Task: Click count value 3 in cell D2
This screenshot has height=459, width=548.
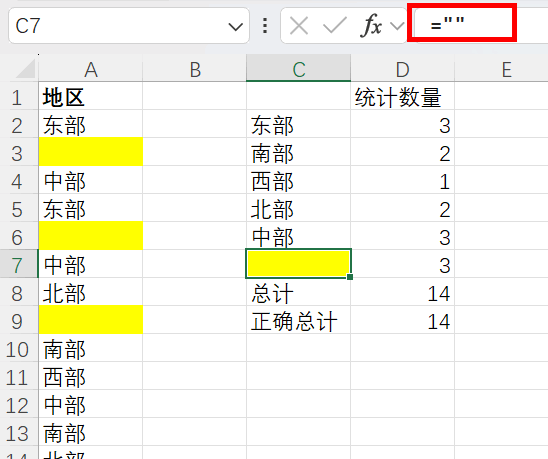Action: click(403, 124)
